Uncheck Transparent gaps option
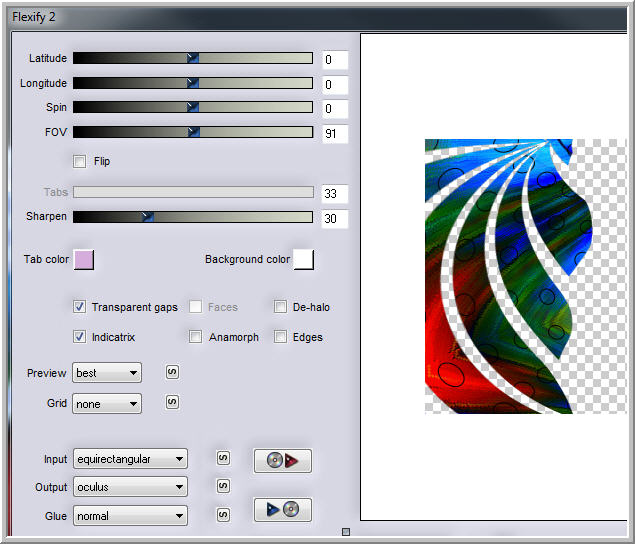The image size is (635, 544). pyautogui.click(x=79, y=307)
